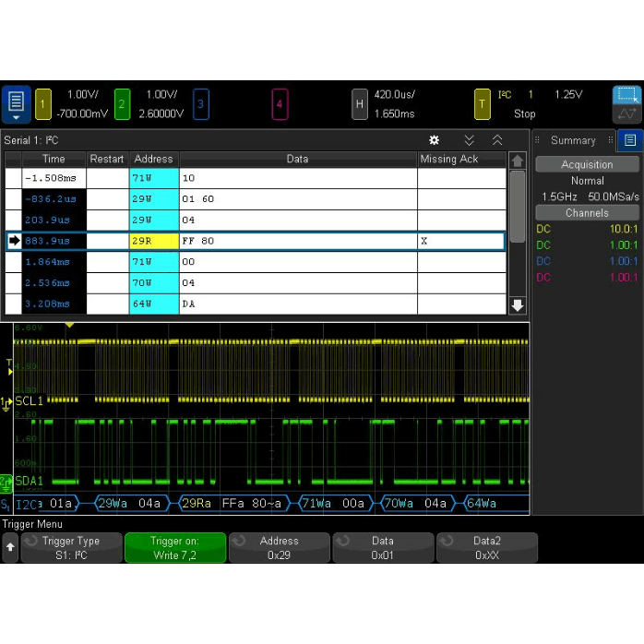The height and width of the screenshot is (644, 644).
Task: Expand lister with double down chevron
Action: pos(469,140)
